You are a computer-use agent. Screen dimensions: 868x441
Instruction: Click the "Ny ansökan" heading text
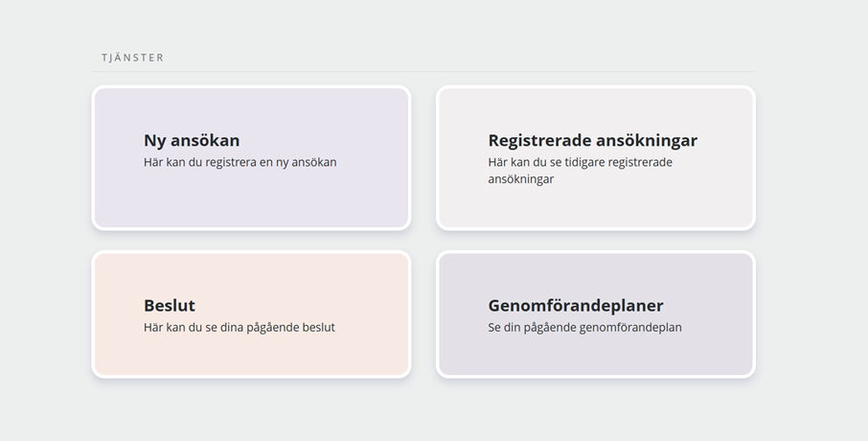coord(192,141)
